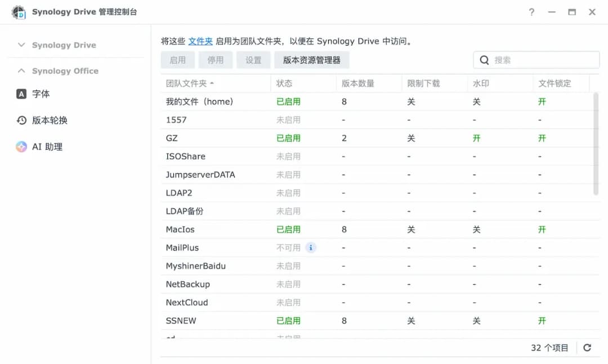The width and height of the screenshot is (608, 364).
Task: Click the refresh icon next to 32 个项目
Action: tap(587, 347)
